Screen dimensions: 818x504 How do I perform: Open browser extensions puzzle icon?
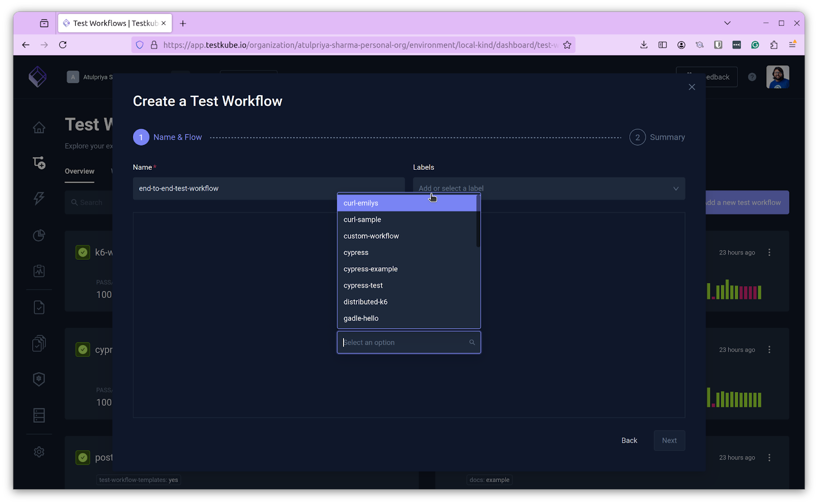[774, 45]
